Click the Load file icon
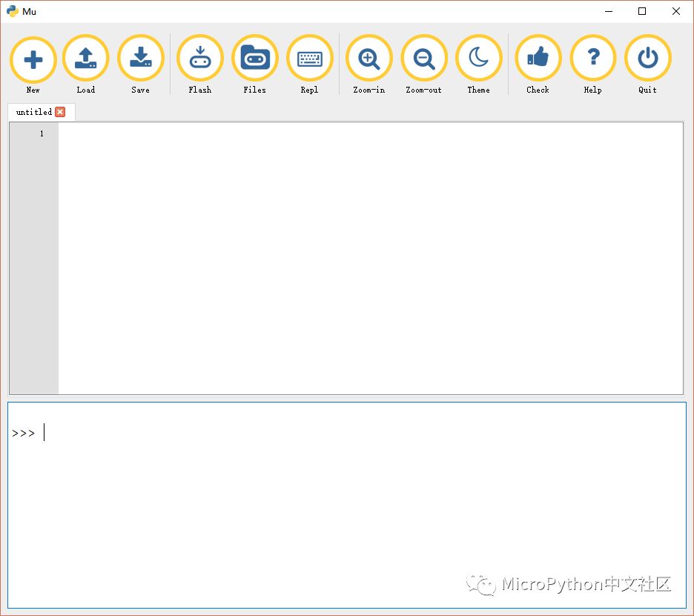The image size is (694, 616). click(x=86, y=59)
